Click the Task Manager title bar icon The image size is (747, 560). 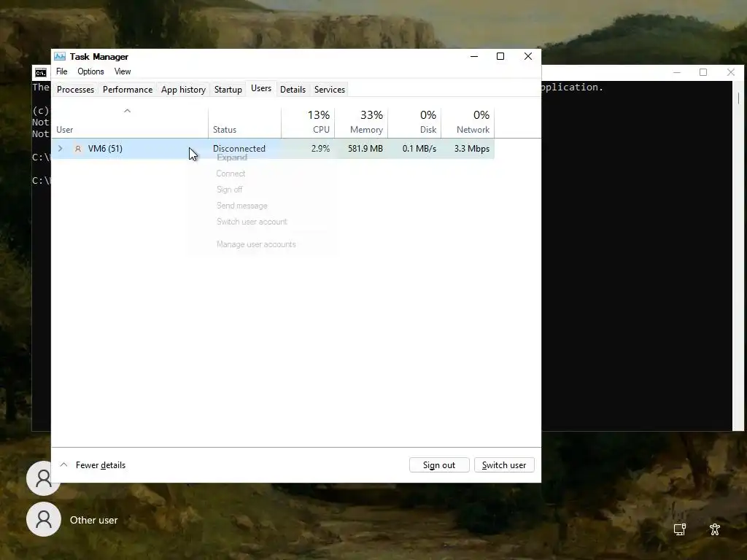60,56
